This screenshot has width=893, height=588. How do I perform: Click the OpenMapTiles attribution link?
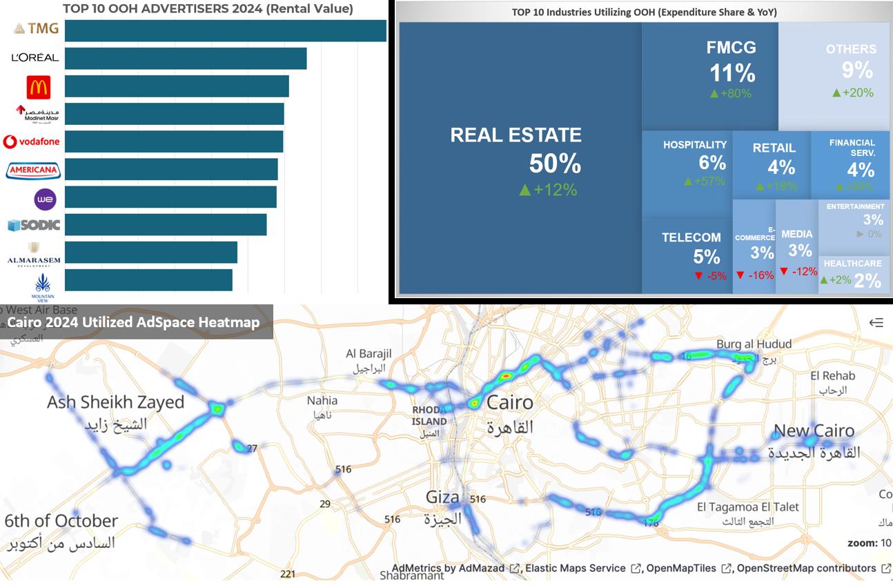click(x=680, y=569)
